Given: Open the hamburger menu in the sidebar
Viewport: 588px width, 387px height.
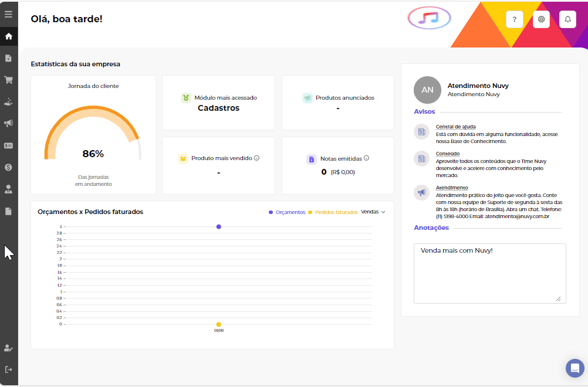Looking at the screenshot, I should coord(8,14).
